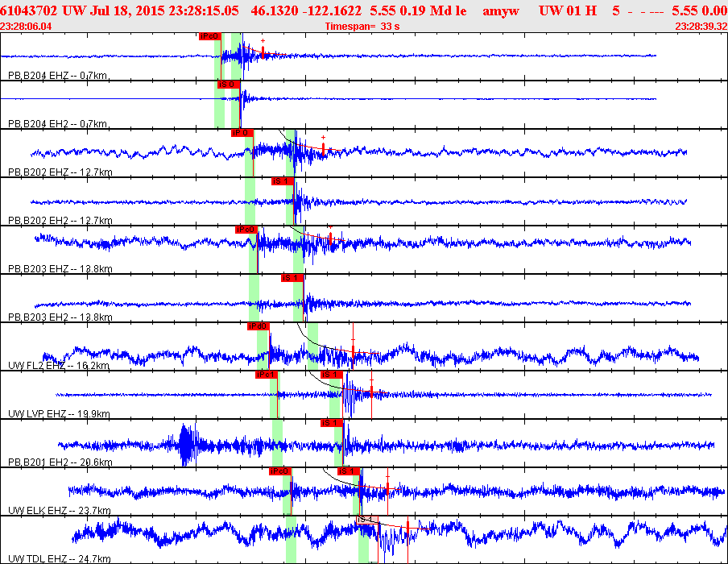The image size is (728, 564).
Task: Select the outlined iS pick on UW TDL
Action: click(x=366, y=519)
